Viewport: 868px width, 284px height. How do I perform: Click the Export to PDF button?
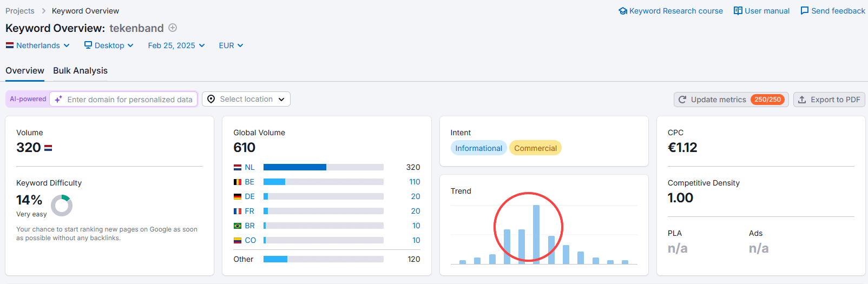click(829, 100)
